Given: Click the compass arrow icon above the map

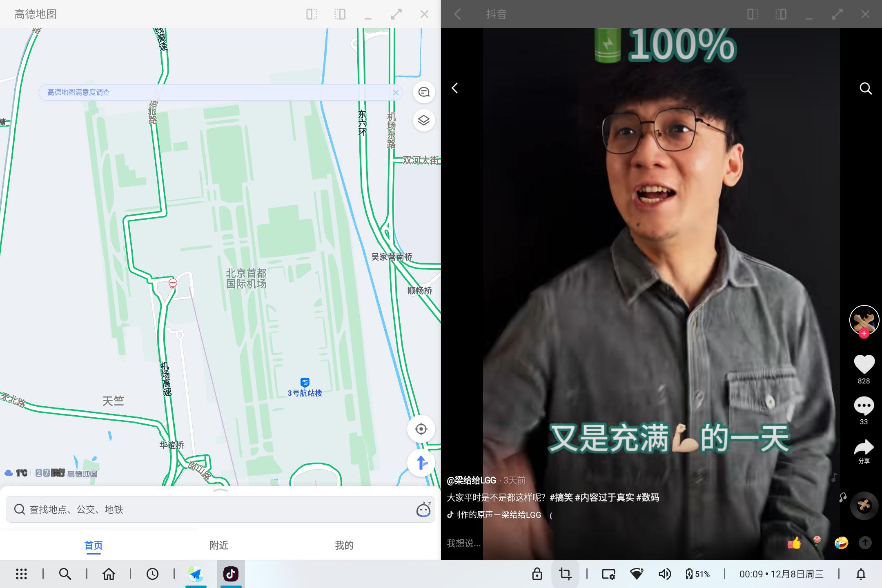Looking at the screenshot, I should (421, 463).
